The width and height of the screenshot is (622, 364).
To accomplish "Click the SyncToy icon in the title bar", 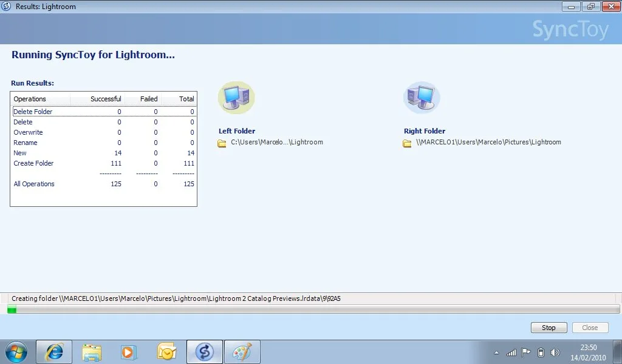I will pyautogui.click(x=6, y=6).
